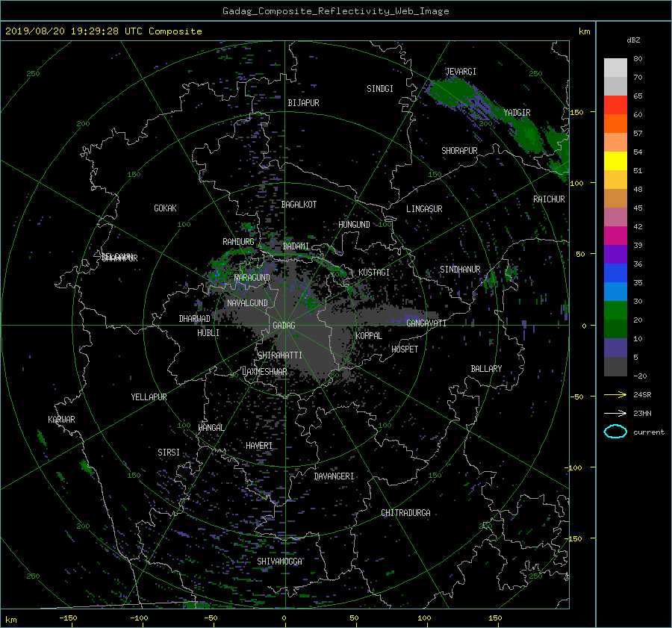
Task: Click the KOPPAL city label
Action: tap(369, 336)
